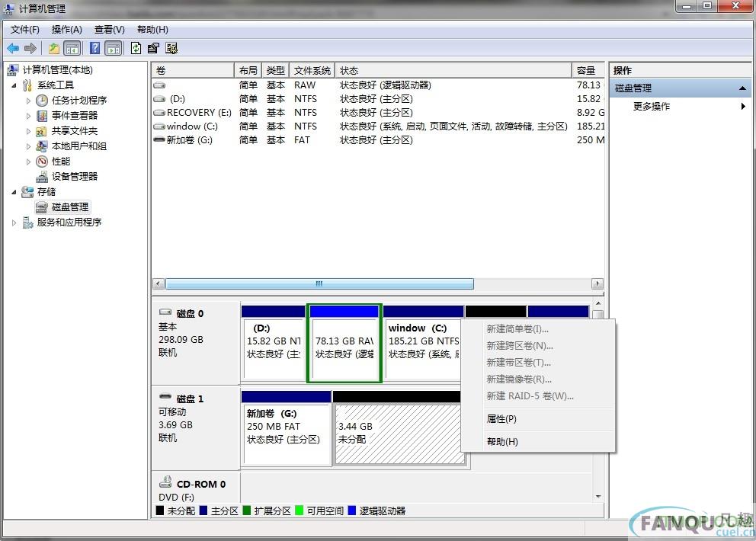Collapse the System Tools (系统工具) node
Viewport: 756px width, 541px height.
point(14,85)
